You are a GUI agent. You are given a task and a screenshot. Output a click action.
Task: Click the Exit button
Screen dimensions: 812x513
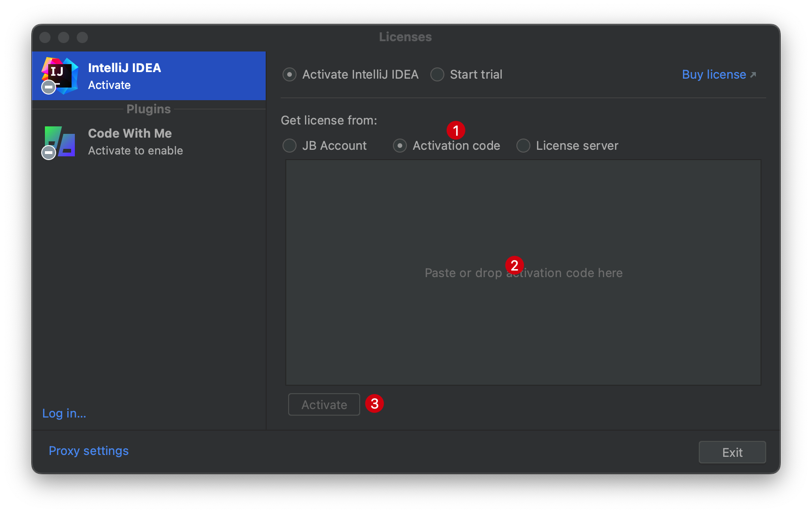[732, 452]
